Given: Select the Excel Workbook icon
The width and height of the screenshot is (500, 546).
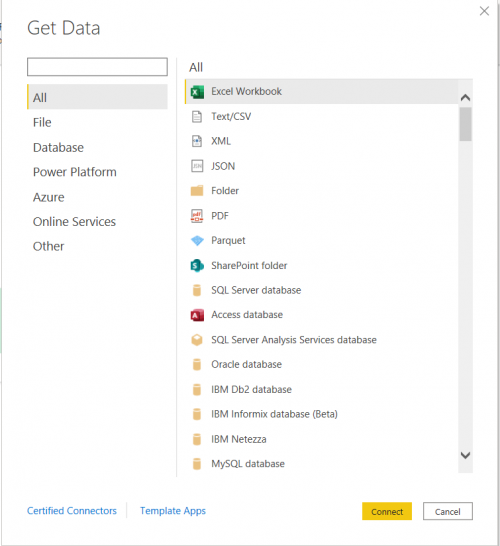Looking at the screenshot, I should [x=197, y=92].
